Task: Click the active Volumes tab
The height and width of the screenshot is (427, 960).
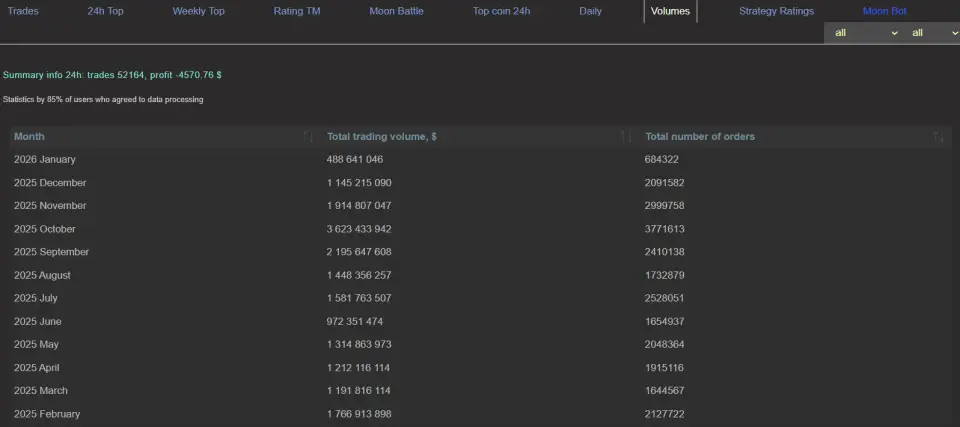Action: [670, 11]
